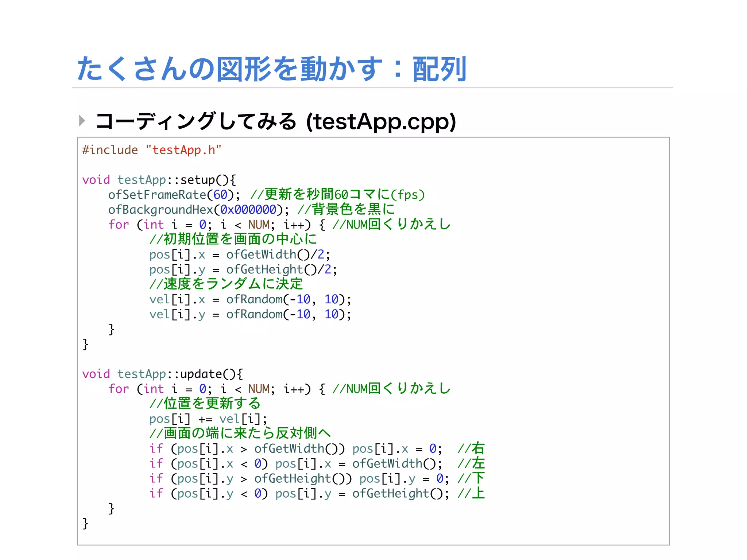This screenshot has height=560, width=747.
Task: Click ofBackgroundHex(0x000000); in the code
Action: (x=198, y=210)
